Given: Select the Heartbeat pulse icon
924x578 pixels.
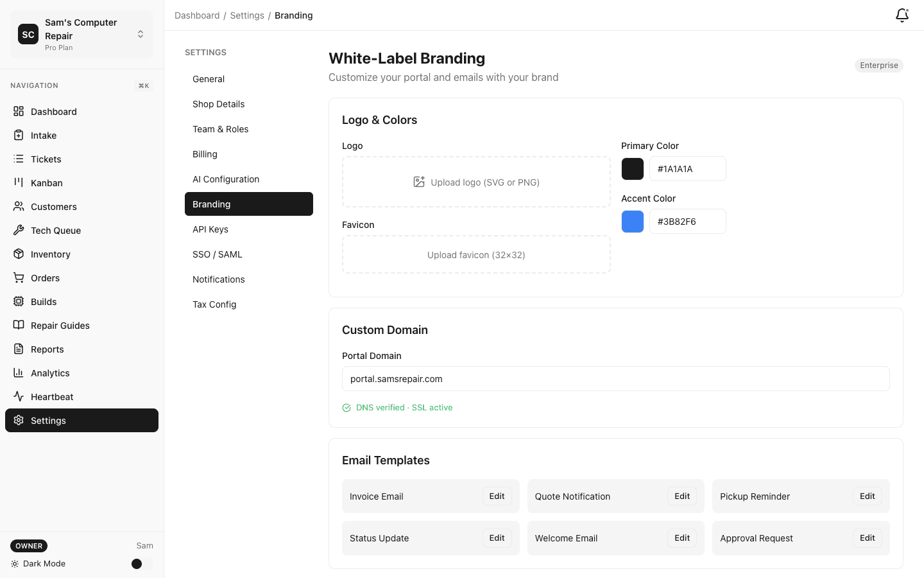Looking at the screenshot, I should pos(19,396).
